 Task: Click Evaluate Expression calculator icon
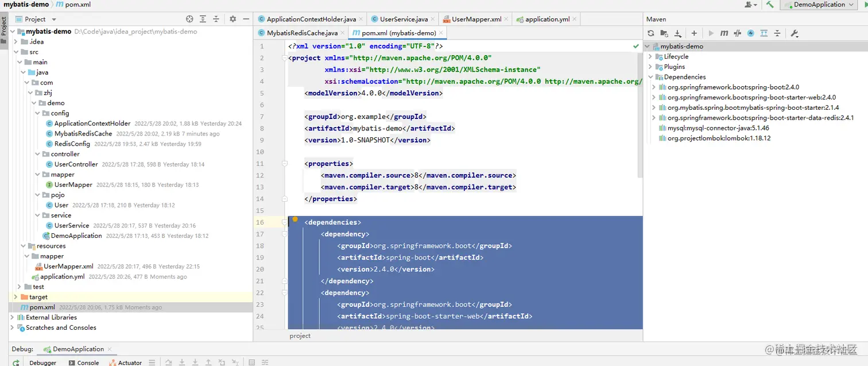251,363
